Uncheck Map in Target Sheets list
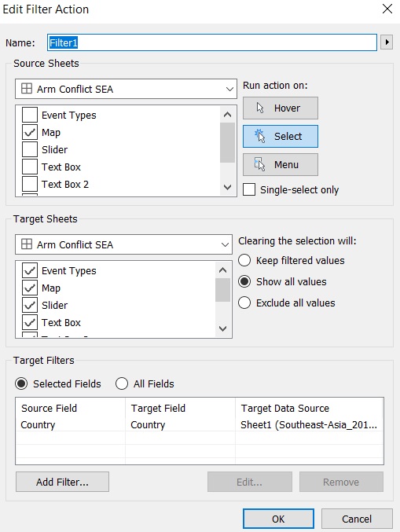This screenshot has width=400, height=532. (30, 288)
